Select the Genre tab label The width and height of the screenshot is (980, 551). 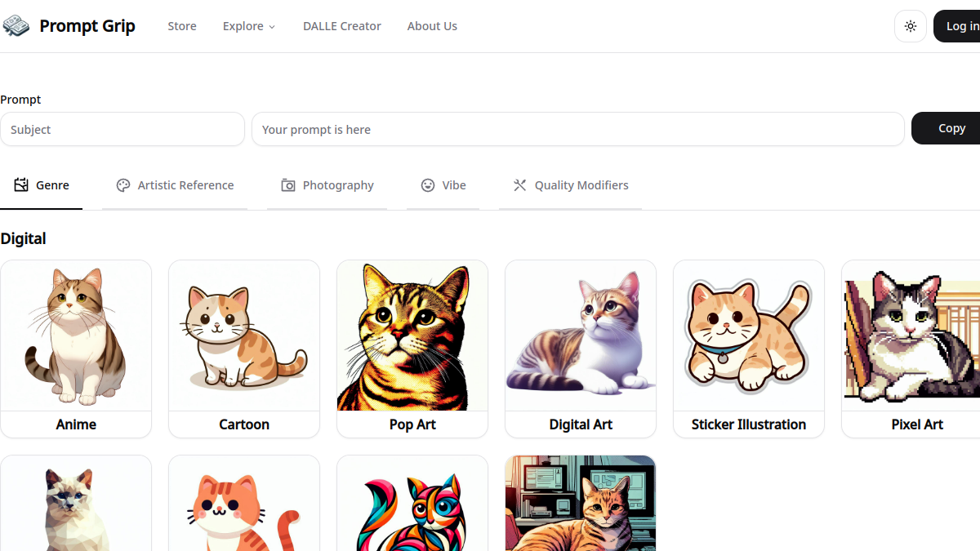click(52, 185)
